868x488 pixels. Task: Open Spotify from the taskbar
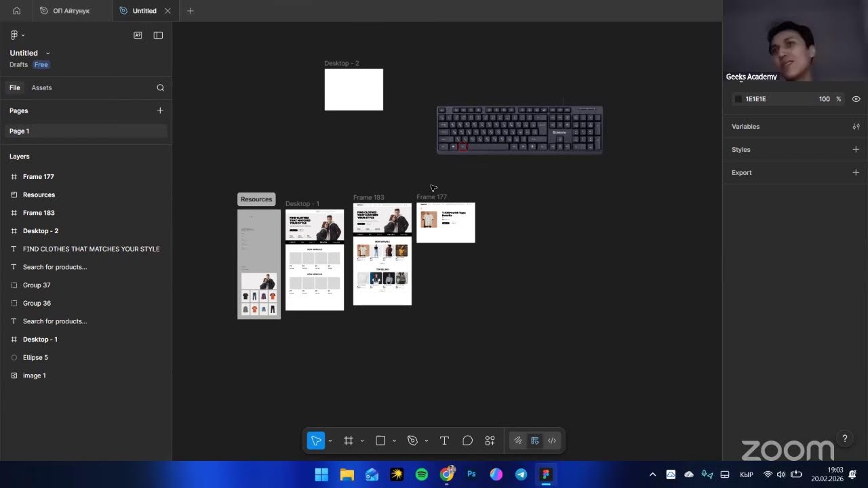422,474
